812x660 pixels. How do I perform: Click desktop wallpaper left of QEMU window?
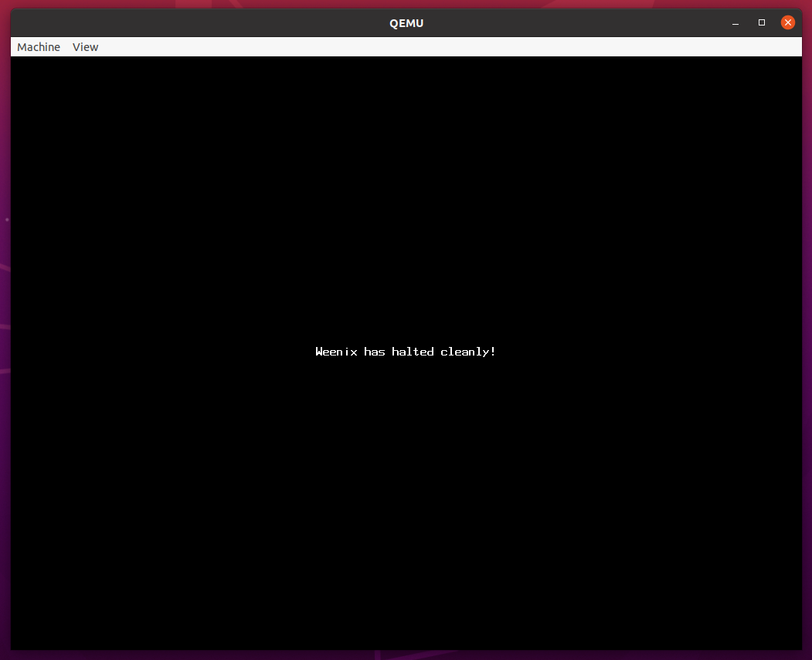(5, 309)
